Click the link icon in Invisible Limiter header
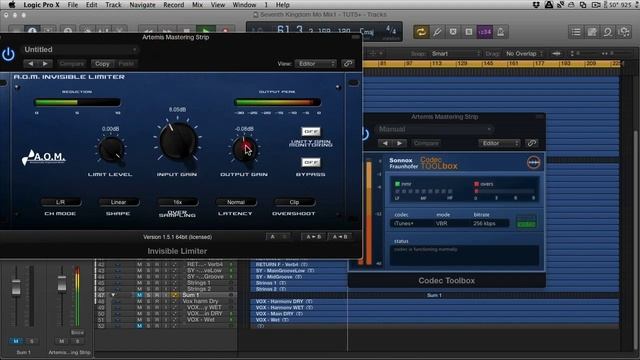This screenshot has width=640, height=360. (348, 64)
